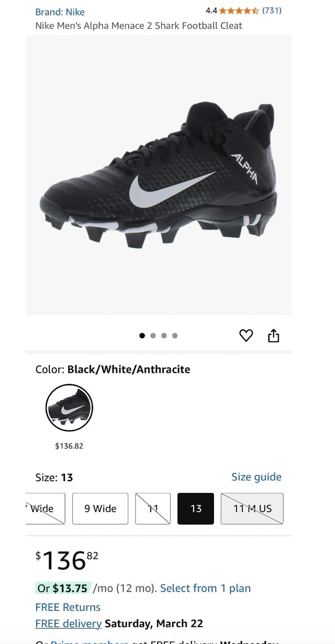
Task: Open the FREE delivery link
Action: 69,623
